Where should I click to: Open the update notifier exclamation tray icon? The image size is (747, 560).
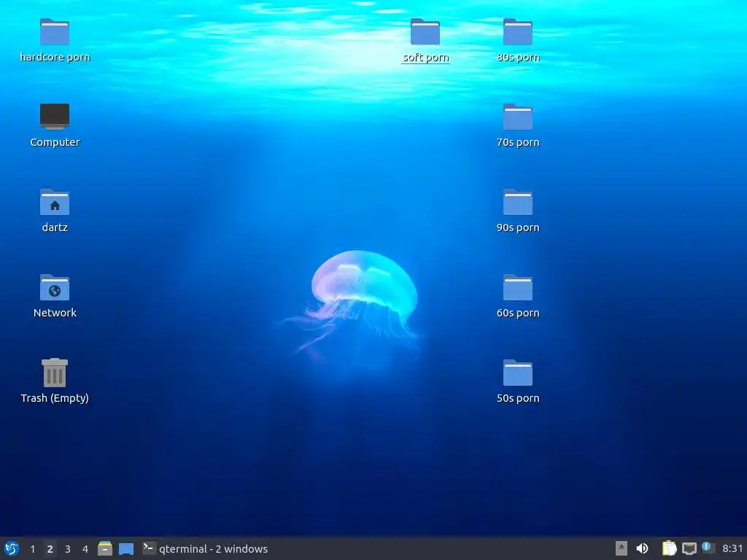tap(708, 548)
